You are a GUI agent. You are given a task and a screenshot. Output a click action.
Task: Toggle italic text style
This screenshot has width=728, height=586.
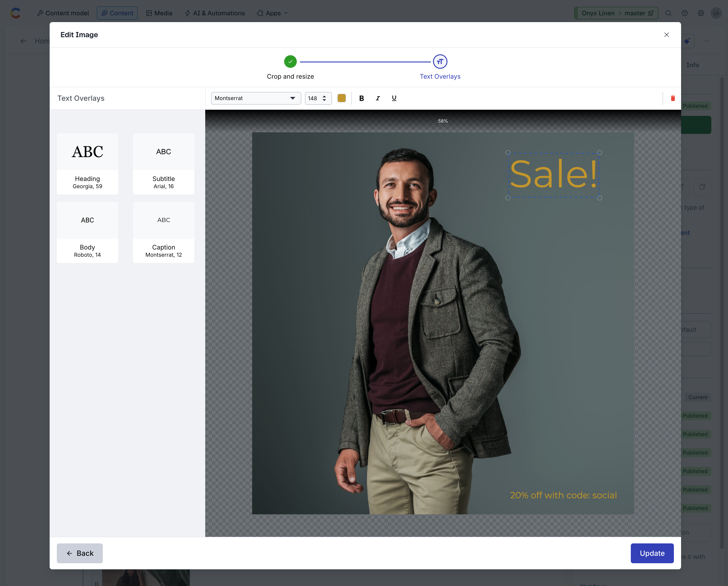(378, 98)
